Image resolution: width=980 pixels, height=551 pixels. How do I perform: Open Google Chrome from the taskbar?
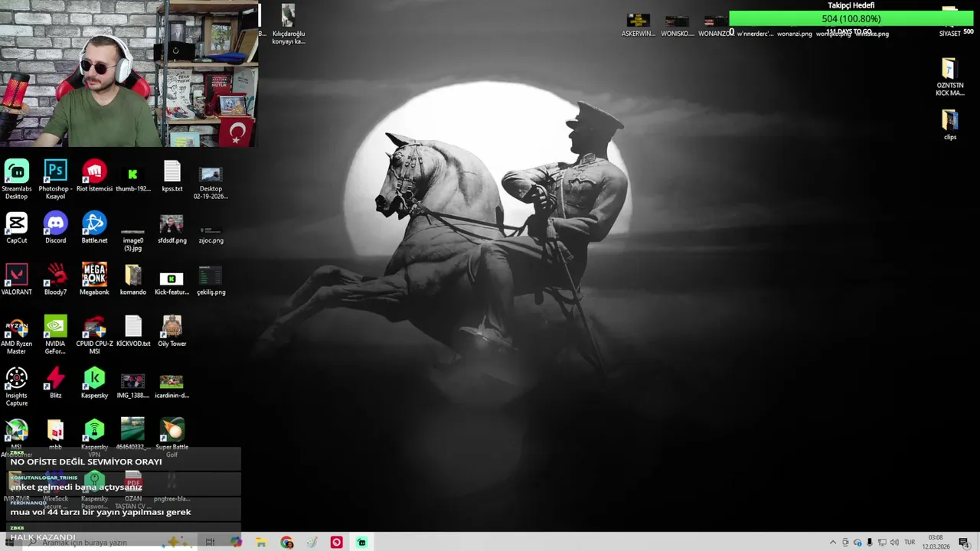pyautogui.click(x=286, y=542)
